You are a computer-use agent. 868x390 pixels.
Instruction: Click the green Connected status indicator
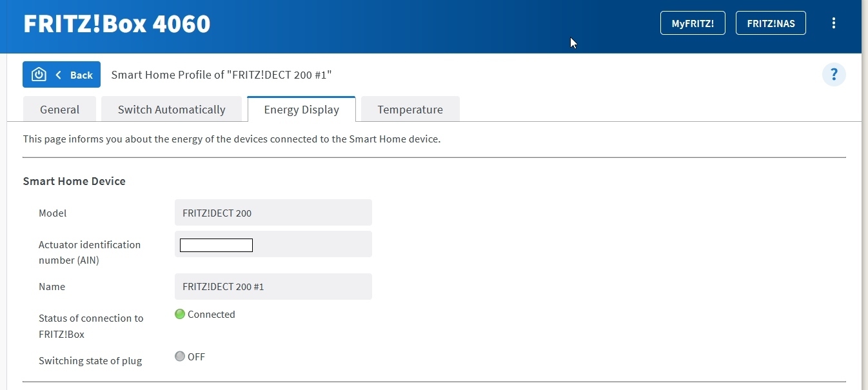[x=180, y=314]
